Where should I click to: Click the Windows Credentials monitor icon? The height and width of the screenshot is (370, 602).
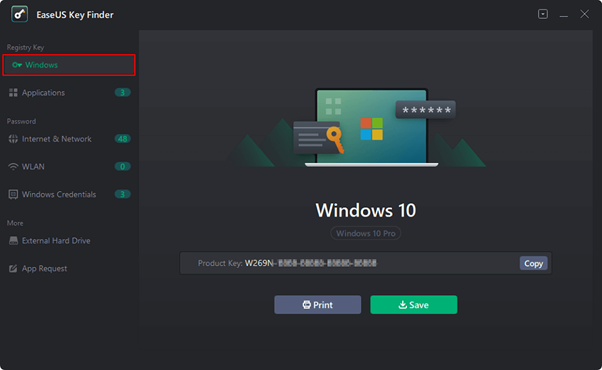(13, 194)
